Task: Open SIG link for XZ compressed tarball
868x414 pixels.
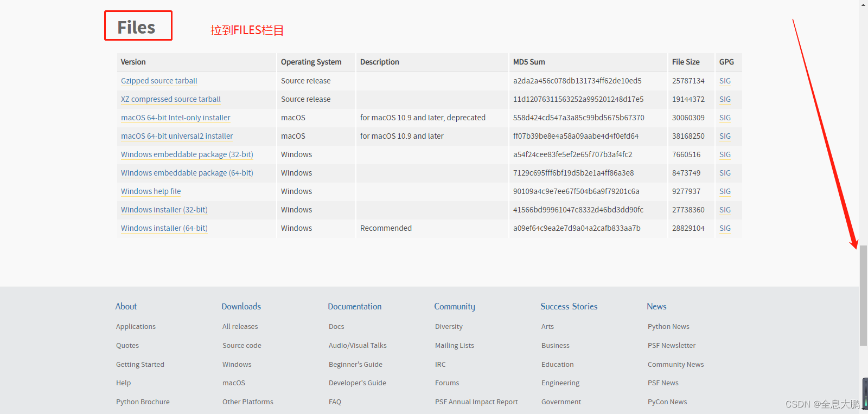Action: click(725, 99)
